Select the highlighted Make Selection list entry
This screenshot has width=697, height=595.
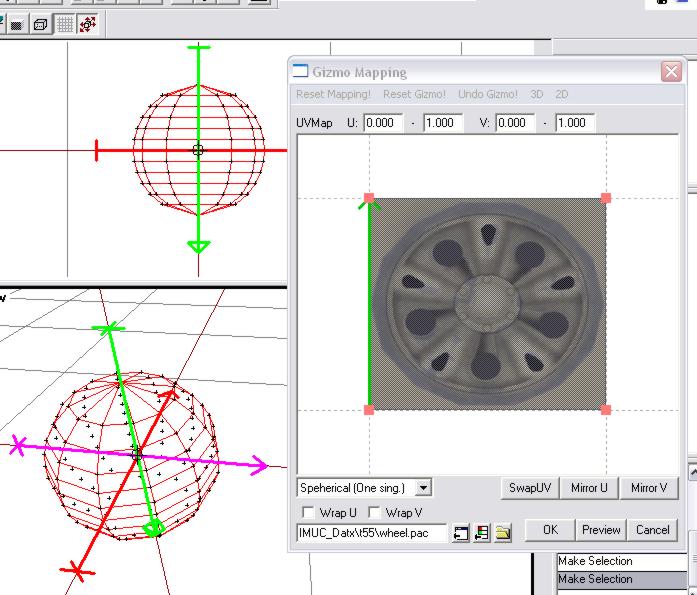595,579
